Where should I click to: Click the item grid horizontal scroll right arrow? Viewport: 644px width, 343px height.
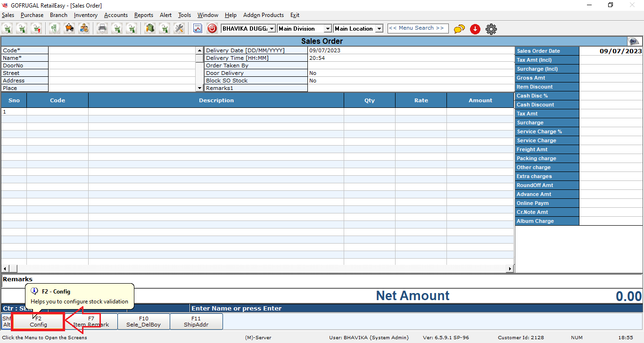pyautogui.click(x=510, y=269)
